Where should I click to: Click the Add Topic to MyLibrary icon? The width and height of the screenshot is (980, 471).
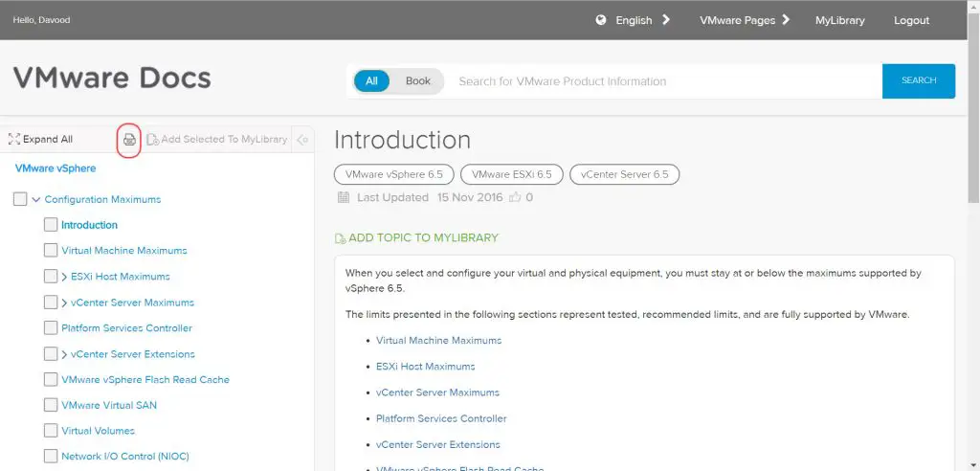(x=340, y=238)
